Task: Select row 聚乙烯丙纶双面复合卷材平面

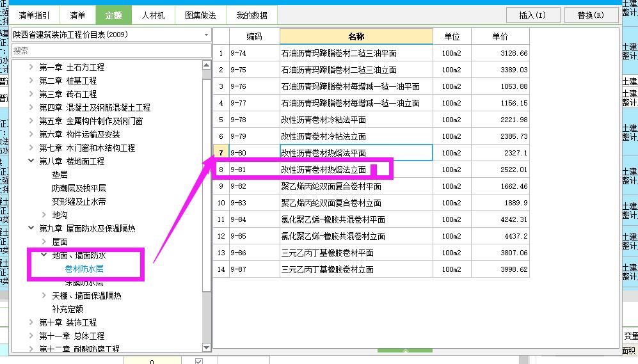Action: [371, 186]
